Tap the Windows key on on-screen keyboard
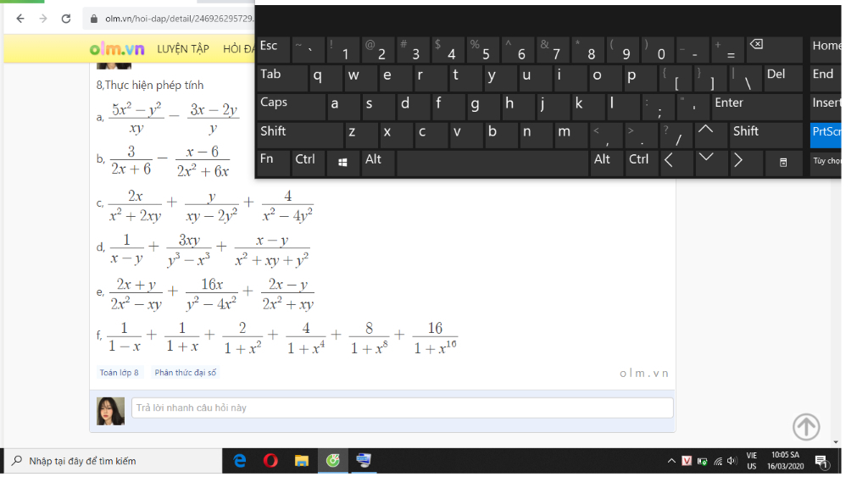 342,163
